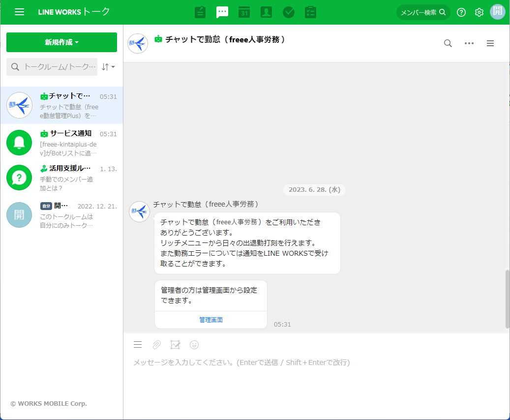Viewport: 510px width, 420px height.
Task: Open the Tasks checkmark icon
Action: click(x=289, y=12)
